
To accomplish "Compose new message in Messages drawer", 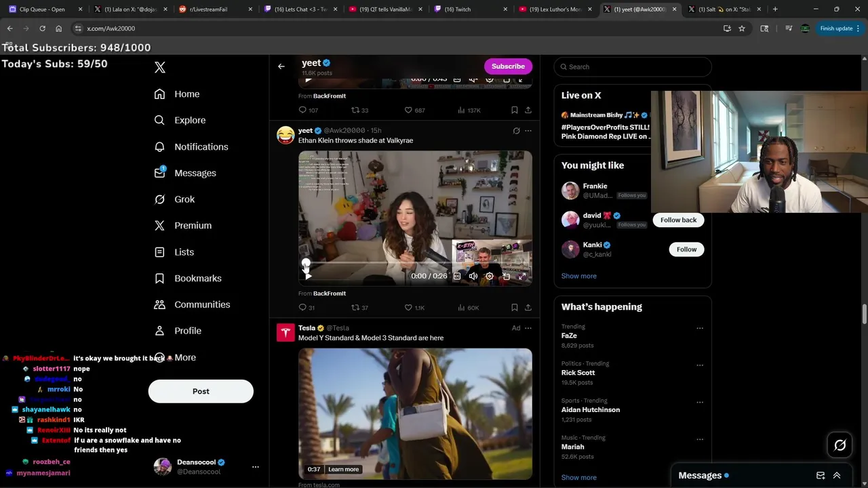I will (821, 476).
